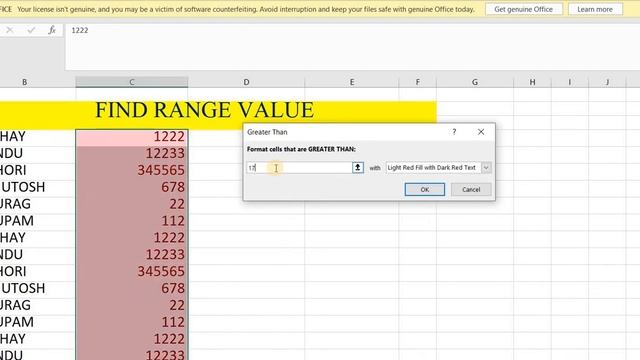The width and height of the screenshot is (640, 360).
Task: Click Get genuine Office button
Action: [523, 9]
